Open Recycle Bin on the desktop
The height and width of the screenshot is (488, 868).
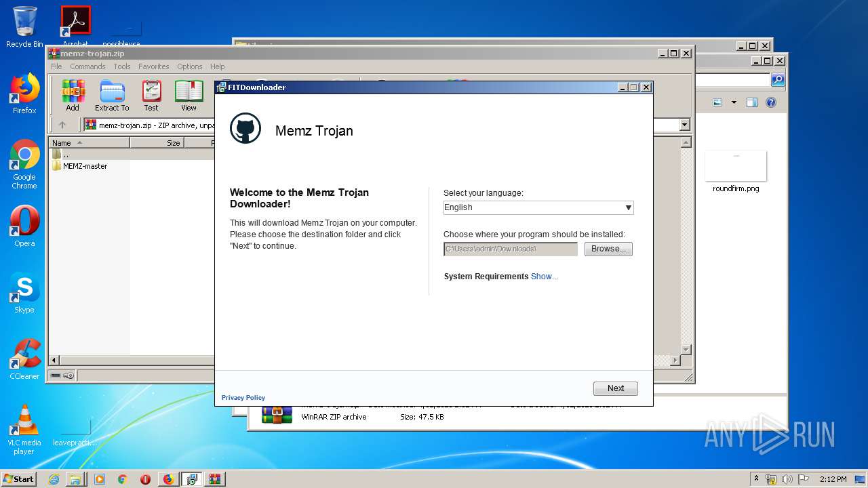[24, 27]
